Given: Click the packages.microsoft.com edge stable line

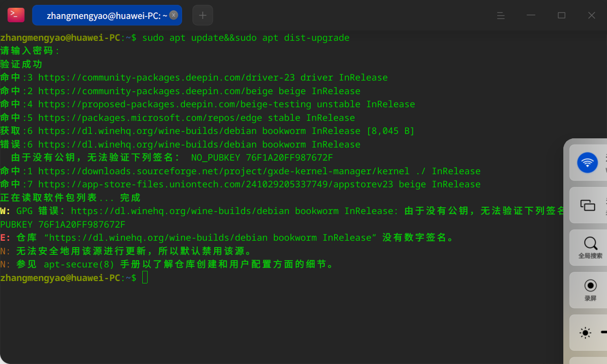Looking at the screenshot, I should (177, 117).
